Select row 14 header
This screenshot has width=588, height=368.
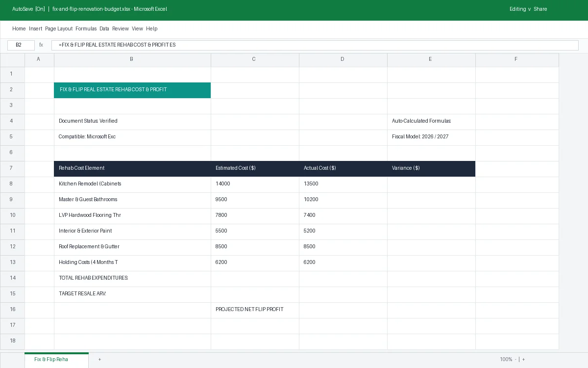pos(12,279)
